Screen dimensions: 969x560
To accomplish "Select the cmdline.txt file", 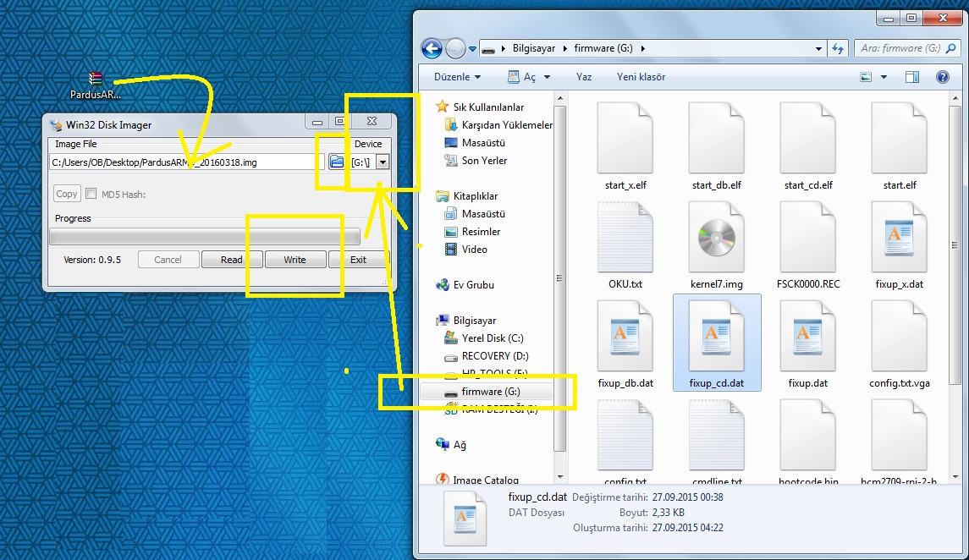I will coord(717,442).
